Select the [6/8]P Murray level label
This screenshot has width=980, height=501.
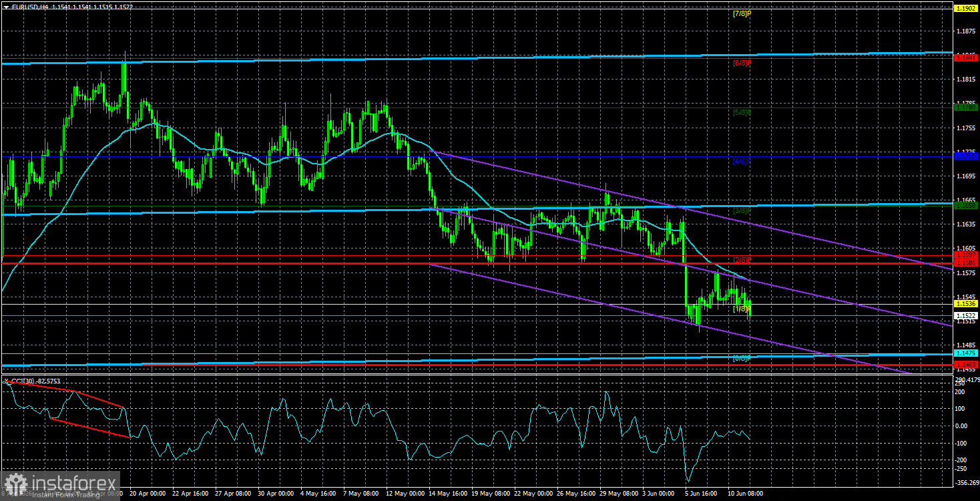(742, 63)
